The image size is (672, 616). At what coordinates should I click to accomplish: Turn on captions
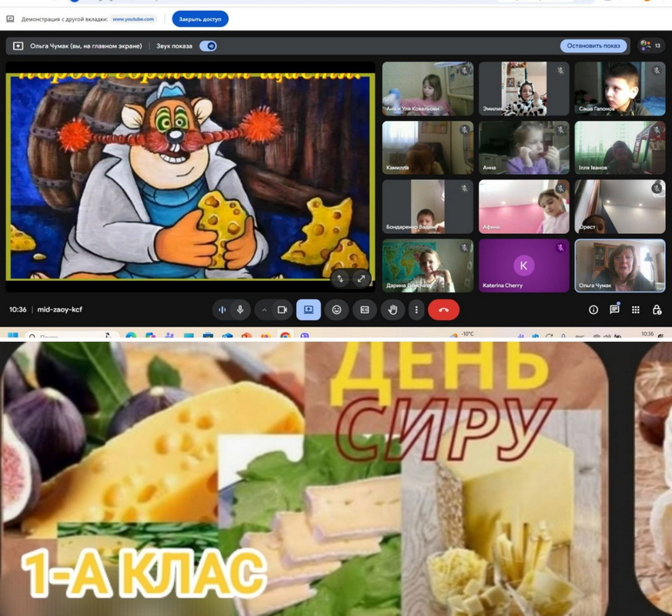(365, 310)
